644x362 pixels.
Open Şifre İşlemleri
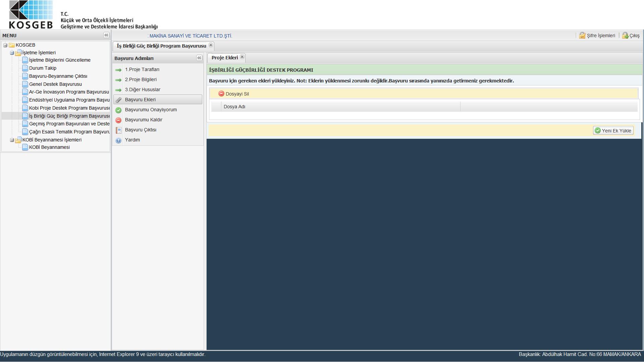(x=597, y=36)
